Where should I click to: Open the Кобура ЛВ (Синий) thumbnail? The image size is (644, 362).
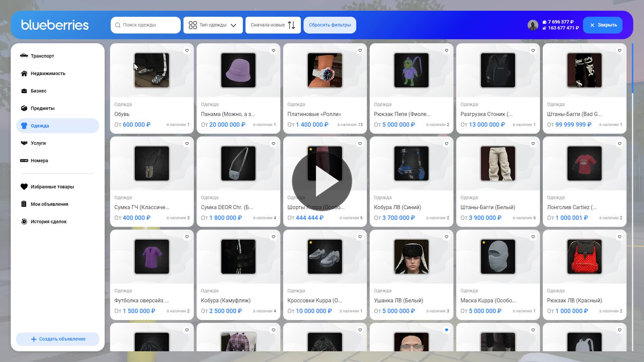(412, 164)
